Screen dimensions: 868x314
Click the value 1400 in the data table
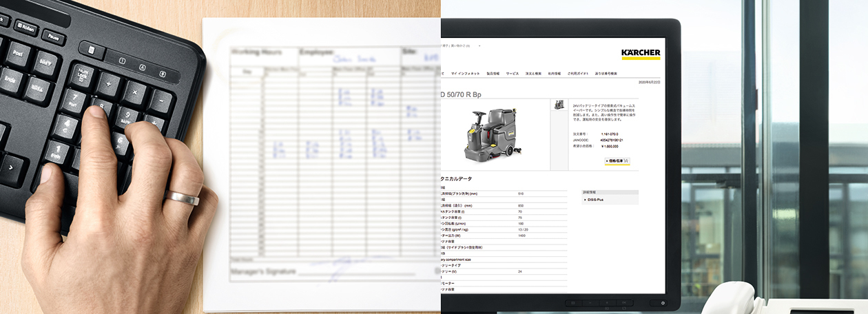click(x=521, y=235)
